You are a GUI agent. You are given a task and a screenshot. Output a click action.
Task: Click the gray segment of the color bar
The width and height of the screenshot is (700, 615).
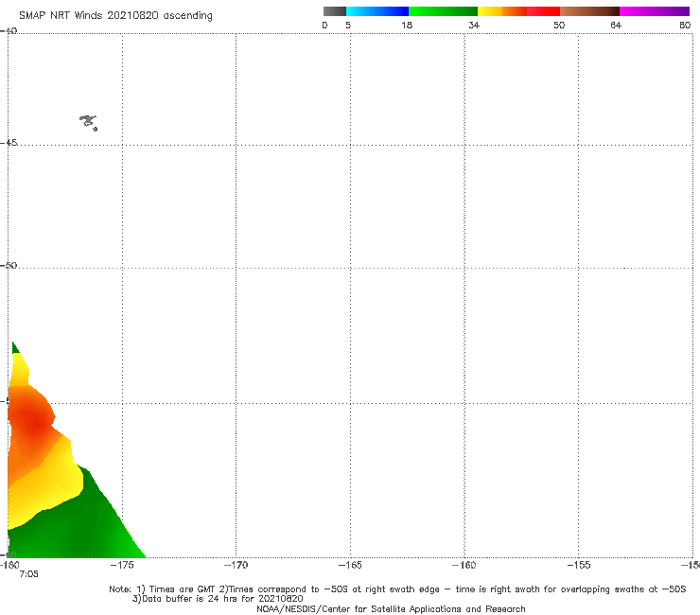click(x=335, y=11)
